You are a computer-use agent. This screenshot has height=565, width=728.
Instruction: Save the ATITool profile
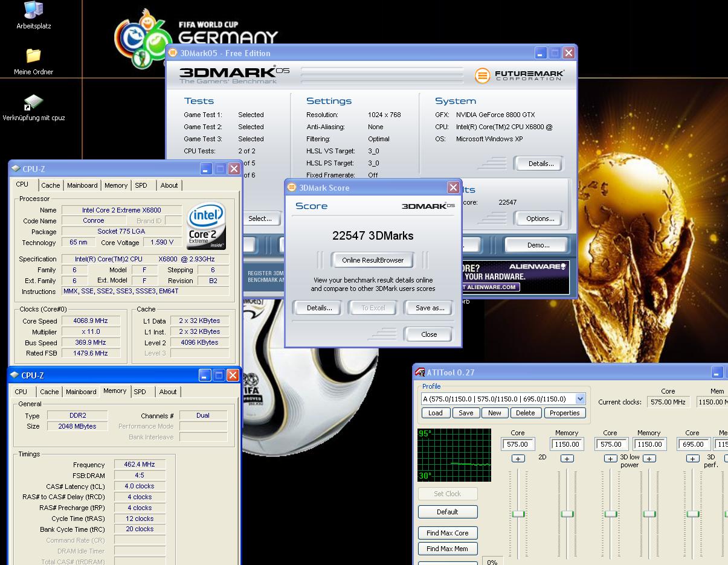tap(466, 413)
